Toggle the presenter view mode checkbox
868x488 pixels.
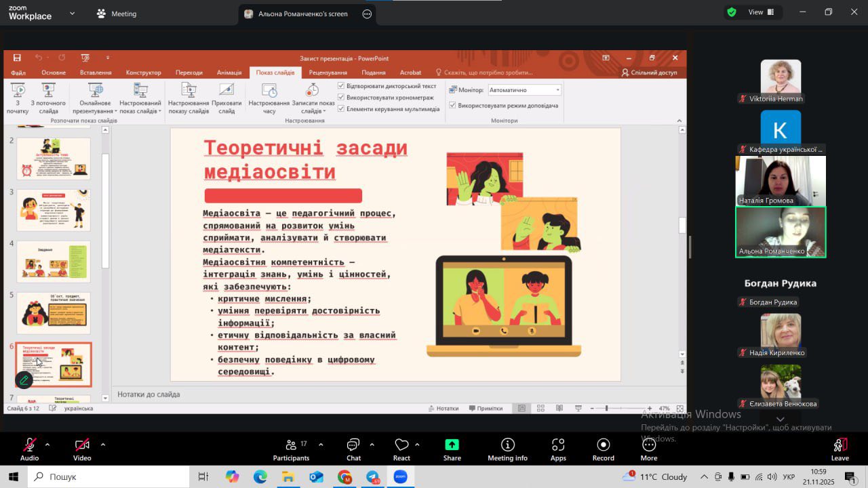click(452, 106)
